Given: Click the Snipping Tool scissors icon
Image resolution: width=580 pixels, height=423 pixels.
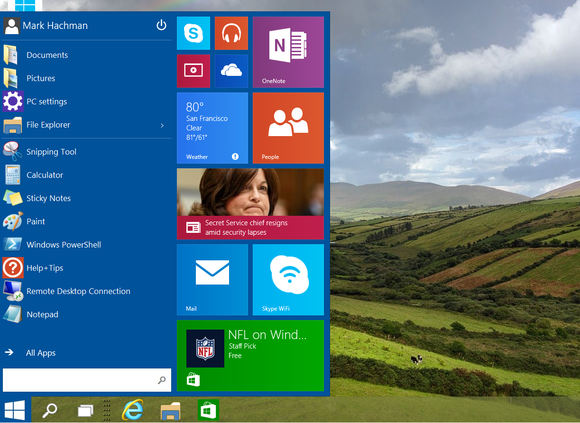Looking at the screenshot, I should click(12, 152).
